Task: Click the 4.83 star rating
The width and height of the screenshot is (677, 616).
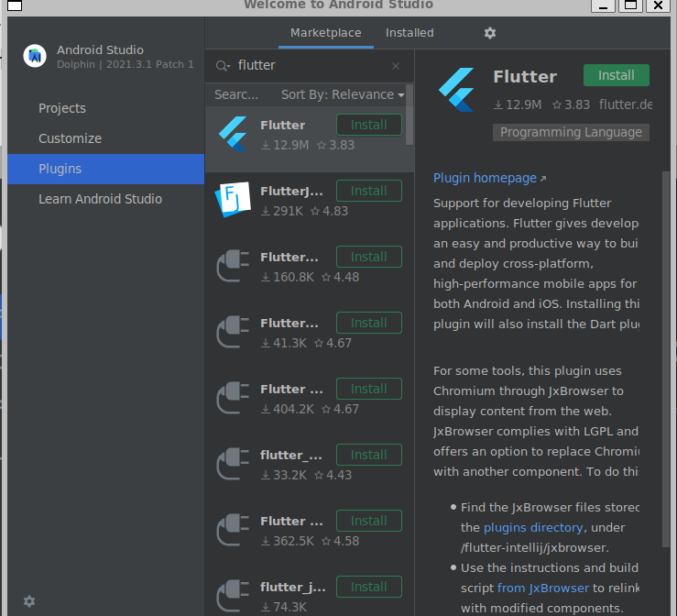Action: (330, 211)
